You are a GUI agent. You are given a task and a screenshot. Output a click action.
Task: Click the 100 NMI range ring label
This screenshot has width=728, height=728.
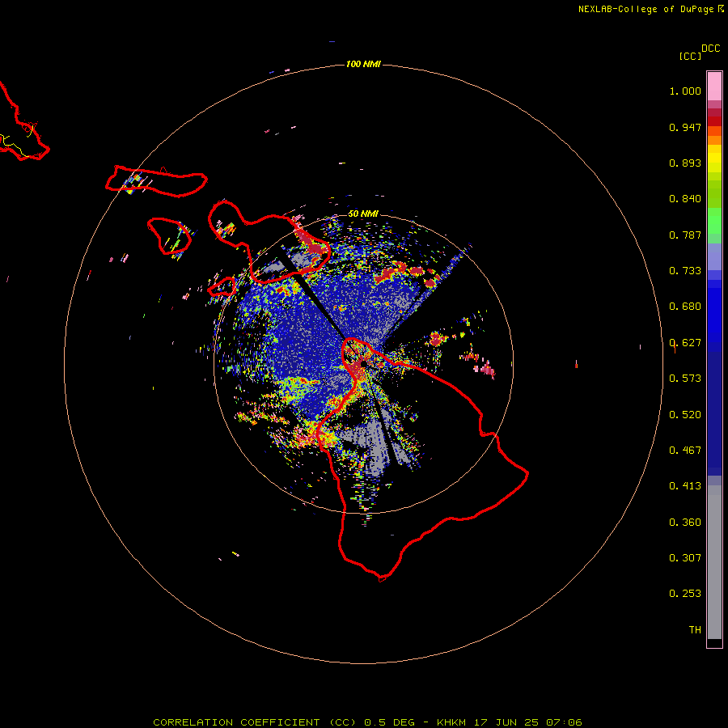coord(363,64)
